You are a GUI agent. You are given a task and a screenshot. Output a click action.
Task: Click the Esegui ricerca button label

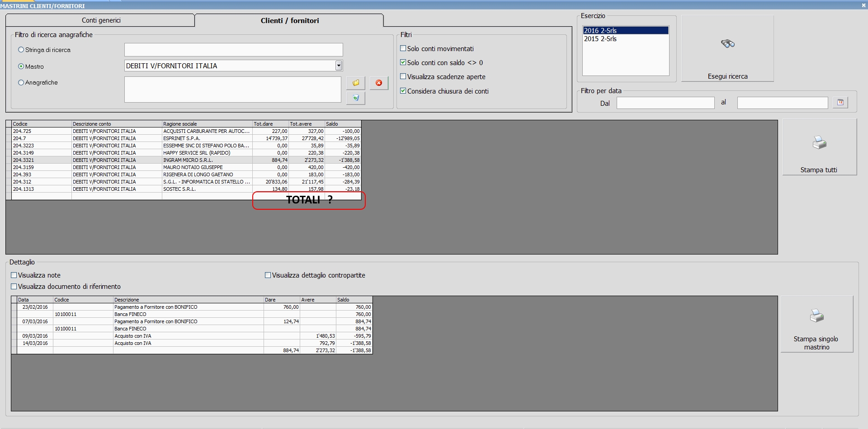tap(728, 76)
